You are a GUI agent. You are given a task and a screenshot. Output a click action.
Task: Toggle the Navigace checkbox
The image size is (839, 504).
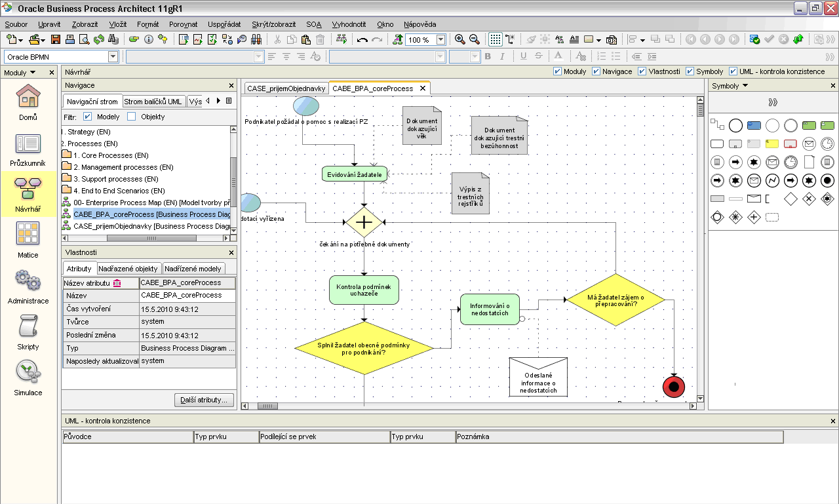click(x=596, y=71)
